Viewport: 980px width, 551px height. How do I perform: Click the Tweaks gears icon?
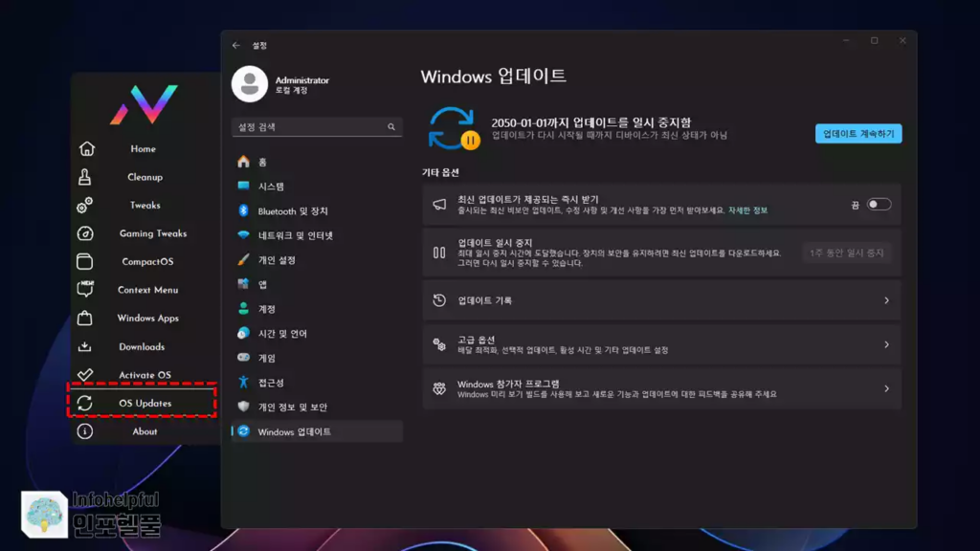coord(85,205)
